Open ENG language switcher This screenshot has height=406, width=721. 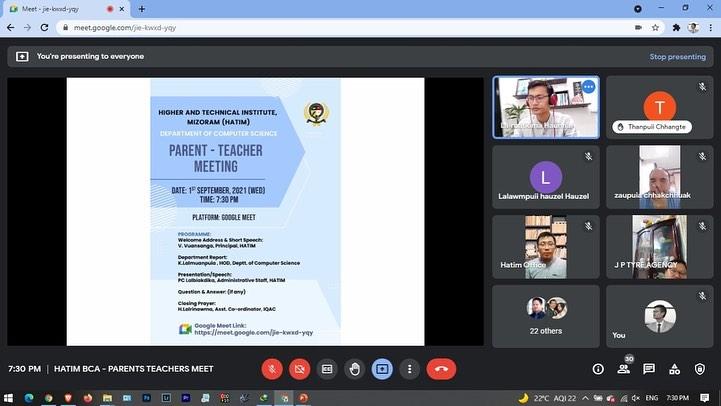click(652, 398)
